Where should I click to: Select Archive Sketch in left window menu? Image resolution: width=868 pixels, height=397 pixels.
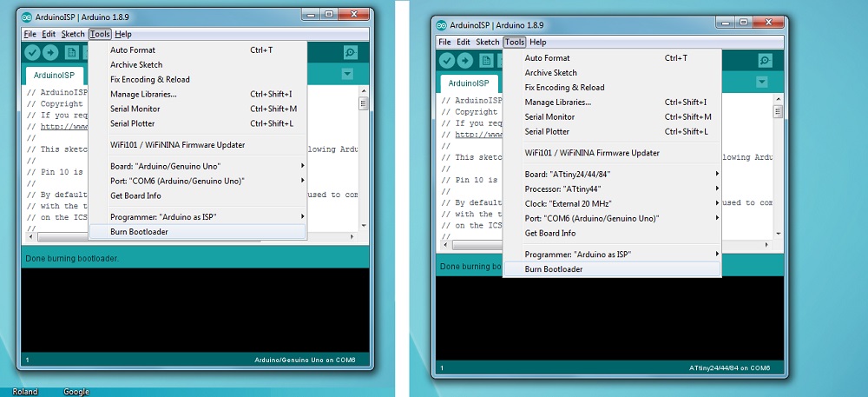(198, 65)
